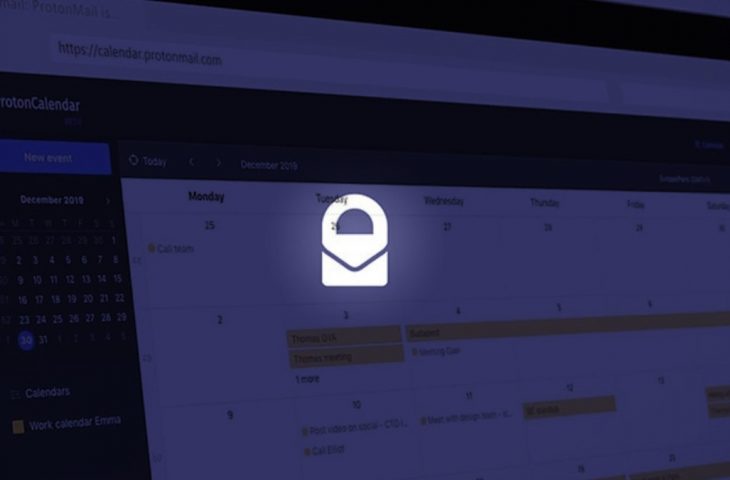Select day 27 in the main month grid
The image size is (730, 480).
[x=447, y=227]
